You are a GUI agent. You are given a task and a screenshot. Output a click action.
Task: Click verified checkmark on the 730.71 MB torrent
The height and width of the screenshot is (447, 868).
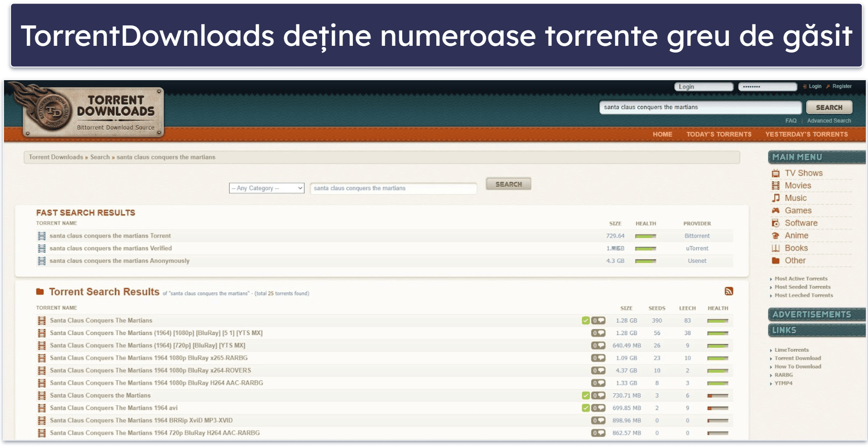pos(586,395)
